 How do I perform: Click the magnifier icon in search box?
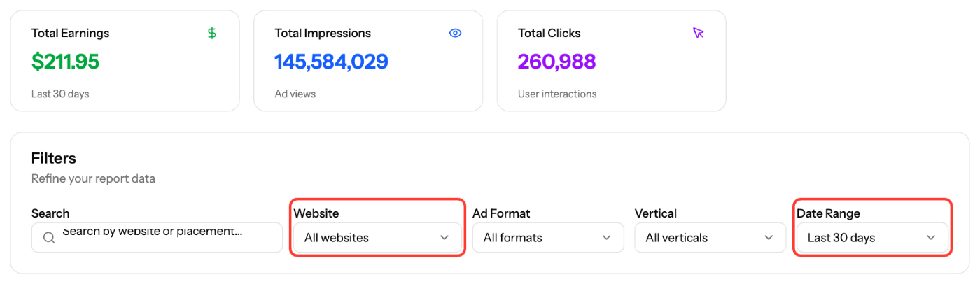pos(49,238)
